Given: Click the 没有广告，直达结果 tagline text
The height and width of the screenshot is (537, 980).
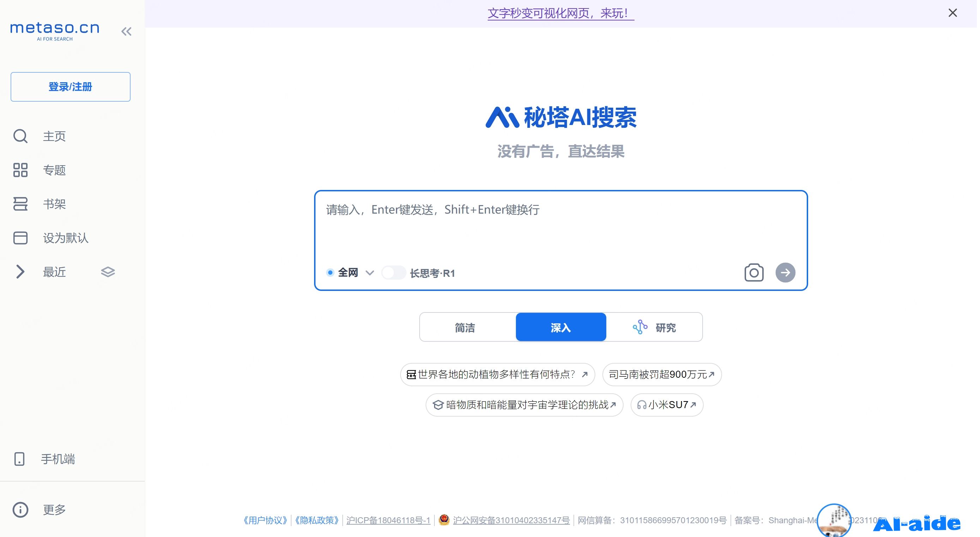Looking at the screenshot, I should [561, 151].
